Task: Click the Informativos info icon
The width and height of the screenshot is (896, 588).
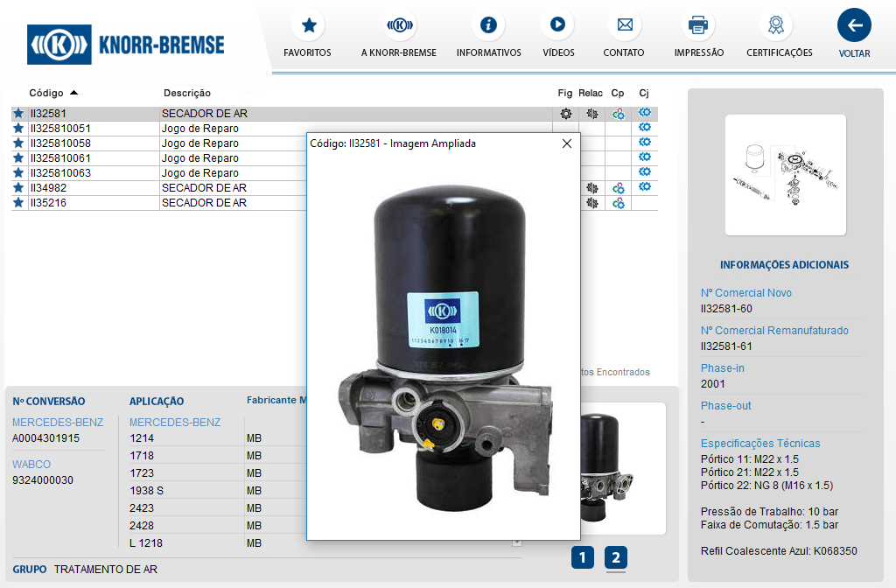Action: pos(488,25)
